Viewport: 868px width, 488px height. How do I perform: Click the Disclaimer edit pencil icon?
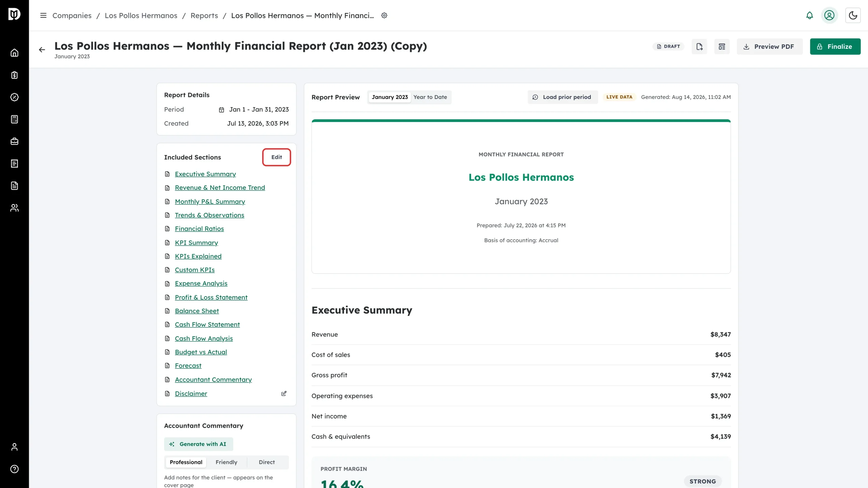coord(284,393)
